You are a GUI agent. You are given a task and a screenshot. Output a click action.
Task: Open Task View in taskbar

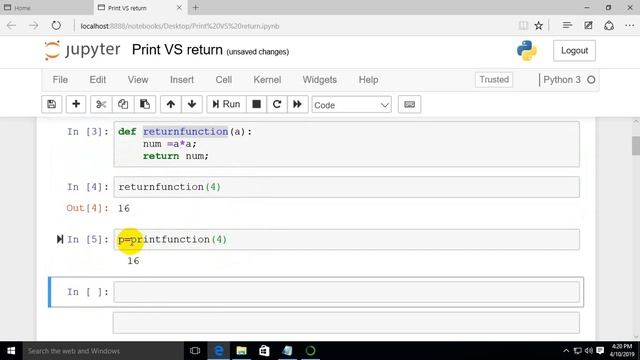pyautogui.click(x=195, y=351)
